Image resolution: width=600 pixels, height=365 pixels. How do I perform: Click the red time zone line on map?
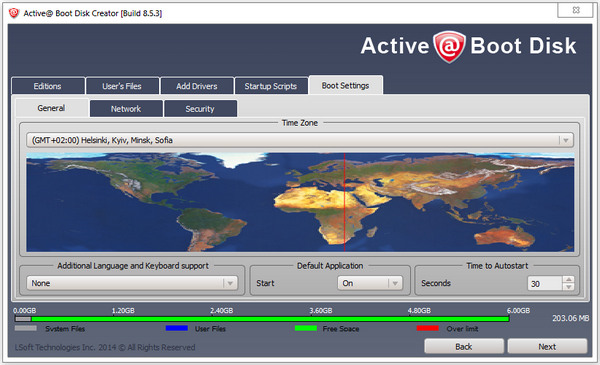pyautogui.click(x=344, y=202)
